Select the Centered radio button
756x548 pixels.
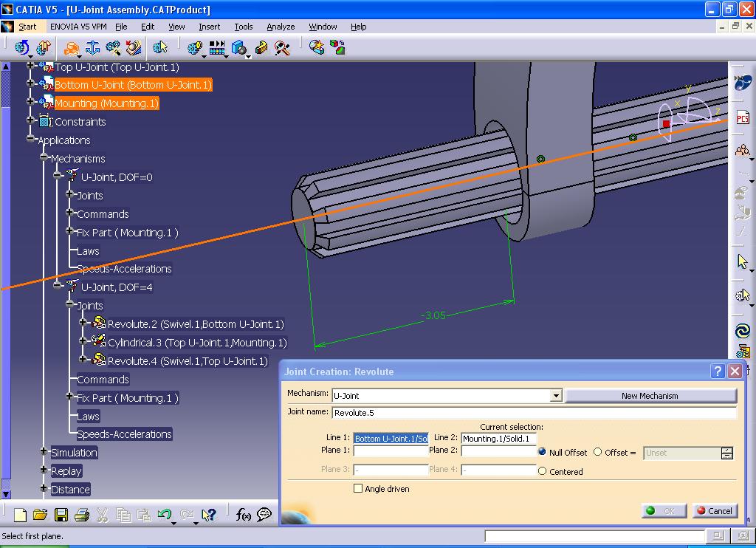[543, 471]
